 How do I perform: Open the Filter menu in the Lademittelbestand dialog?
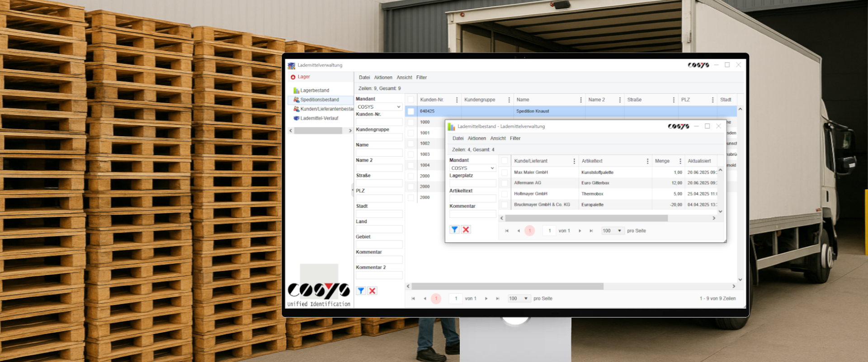coord(515,138)
